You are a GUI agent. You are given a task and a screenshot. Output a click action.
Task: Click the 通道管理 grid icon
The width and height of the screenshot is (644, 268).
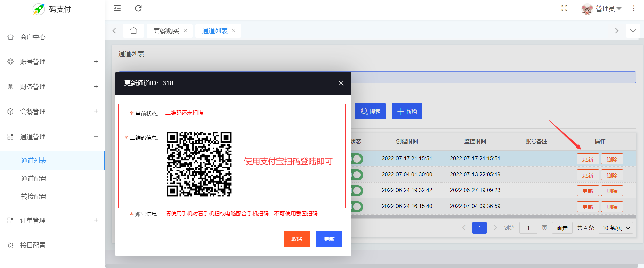[11, 137]
